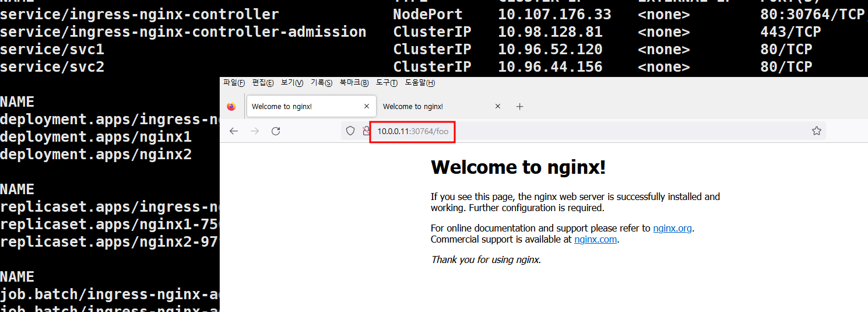
Task: Close the first Welcome to nginx! tab
Action: (367, 107)
